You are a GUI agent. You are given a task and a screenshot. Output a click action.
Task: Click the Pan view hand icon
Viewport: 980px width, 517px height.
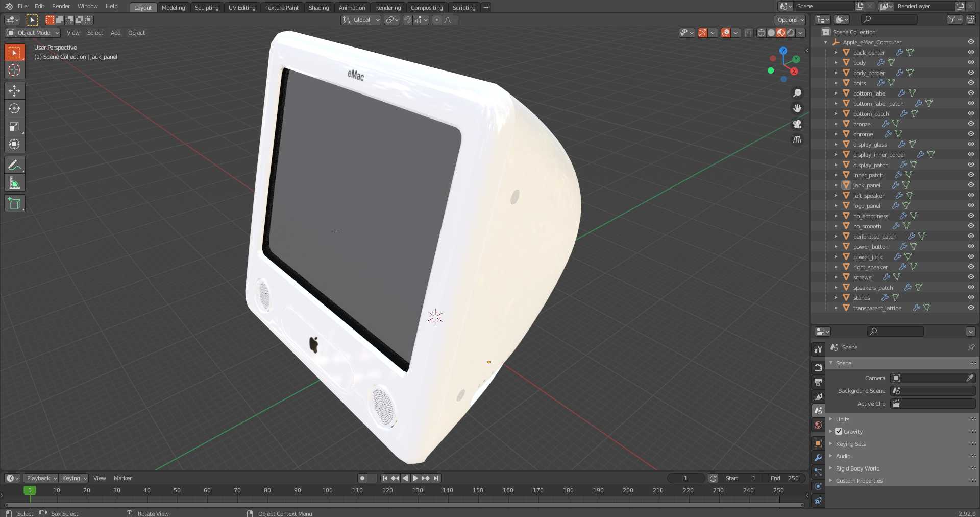click(x=797, y=108)
